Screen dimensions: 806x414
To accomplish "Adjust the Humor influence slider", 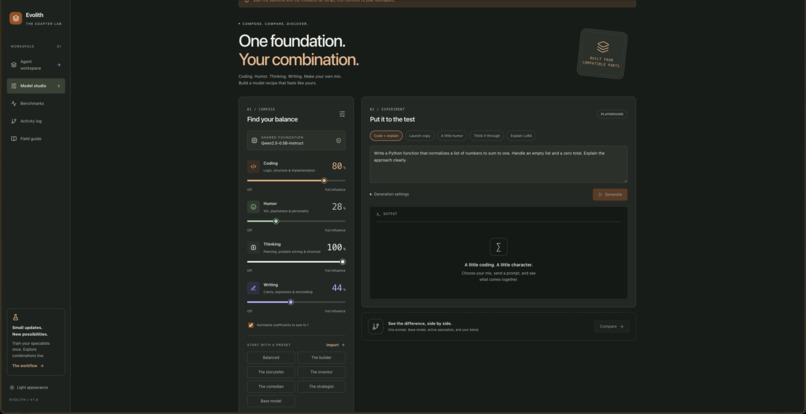I will pos(296,221).
